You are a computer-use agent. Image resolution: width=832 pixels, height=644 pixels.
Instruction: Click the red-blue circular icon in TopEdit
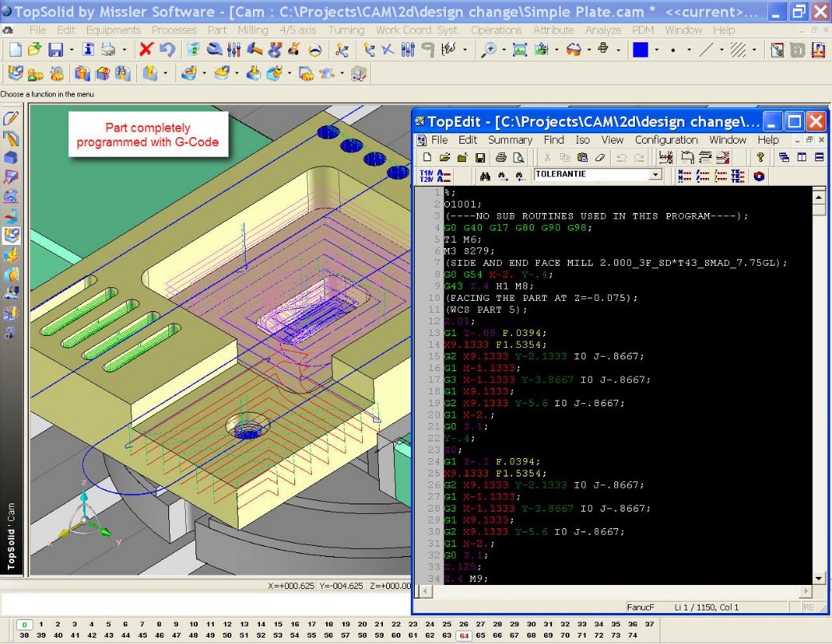click(759, 176)
